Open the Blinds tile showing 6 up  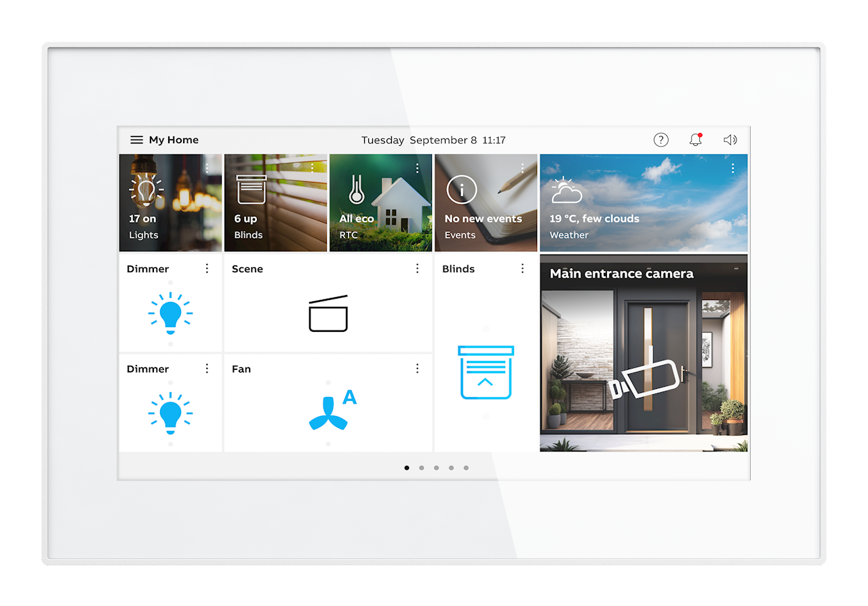pyautogui.click(x=275, y=203)
